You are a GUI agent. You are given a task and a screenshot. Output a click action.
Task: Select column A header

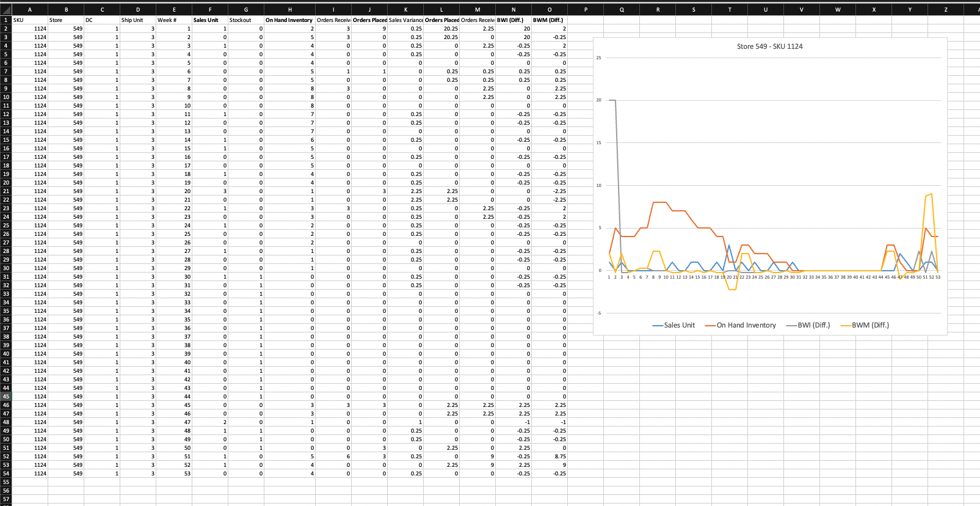(x=29, y=10)
